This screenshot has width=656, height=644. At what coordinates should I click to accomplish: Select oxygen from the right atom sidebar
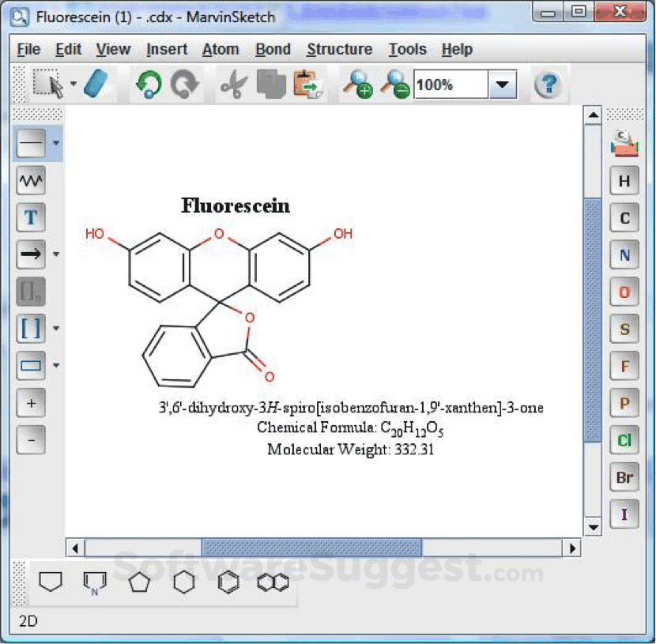[x=624, y=292]
